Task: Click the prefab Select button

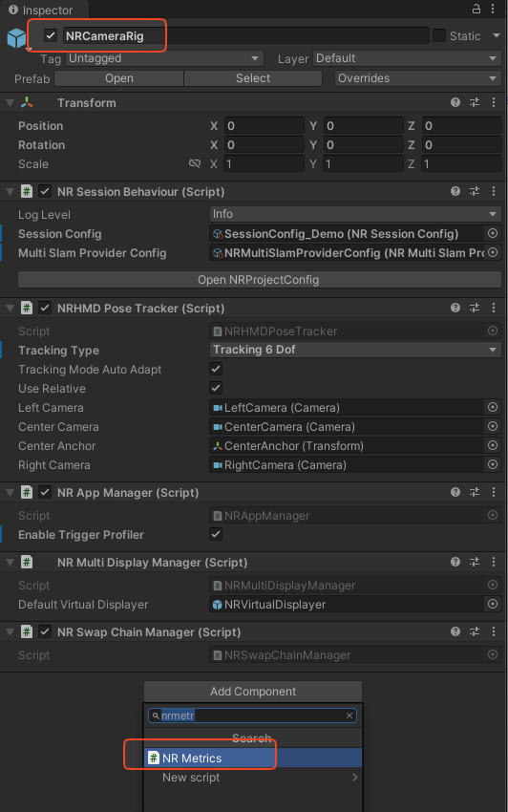Action: click(253, 78)
